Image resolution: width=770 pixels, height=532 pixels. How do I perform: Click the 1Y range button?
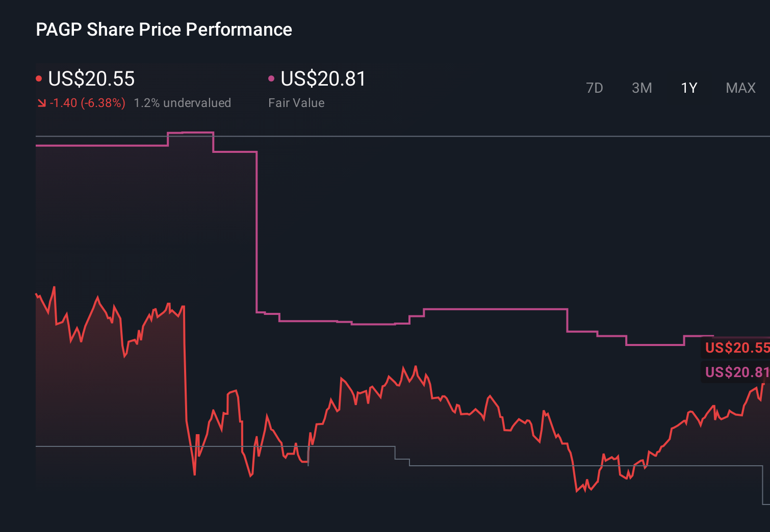(688, 88)
